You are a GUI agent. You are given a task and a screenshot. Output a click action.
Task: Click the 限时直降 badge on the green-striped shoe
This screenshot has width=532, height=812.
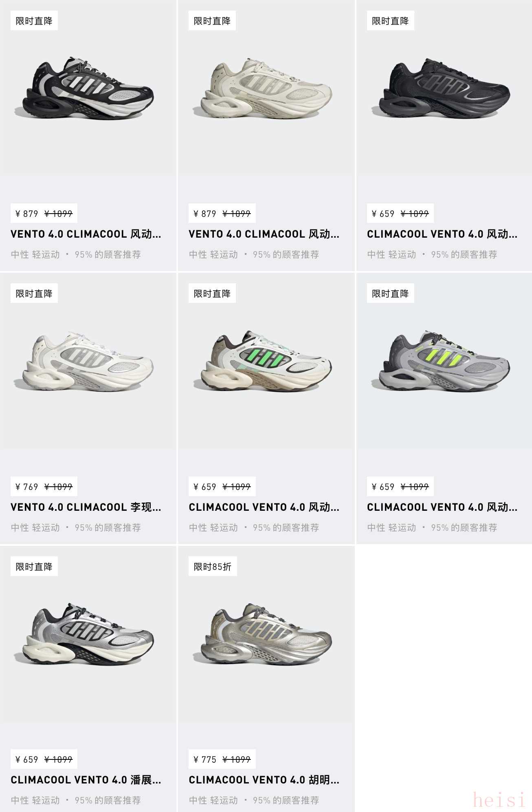(x=212, y=293)
